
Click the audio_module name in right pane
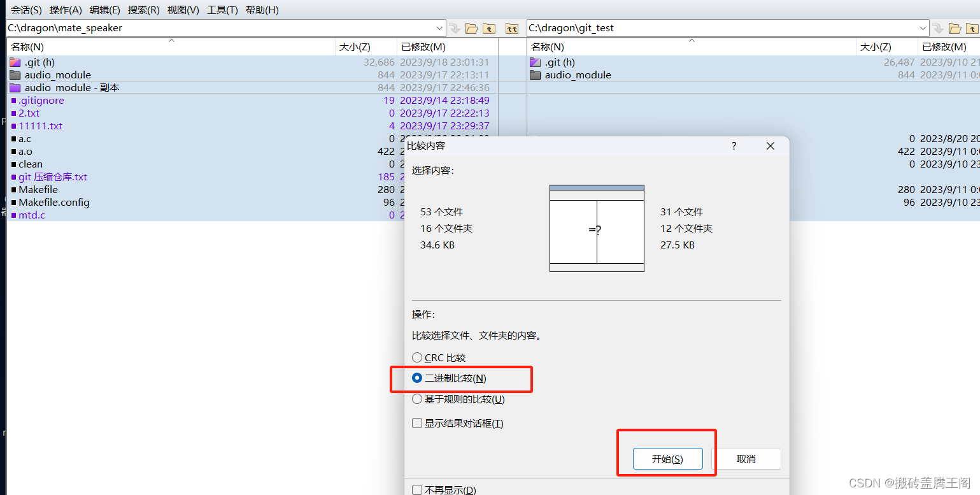(x=578, y=75)
